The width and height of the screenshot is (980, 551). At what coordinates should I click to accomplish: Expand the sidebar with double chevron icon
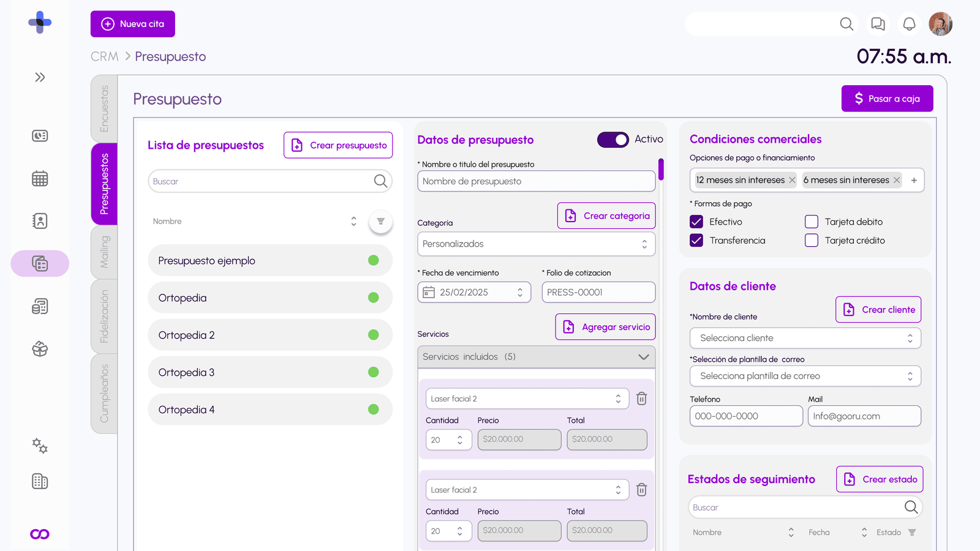(x=40, y=77)
